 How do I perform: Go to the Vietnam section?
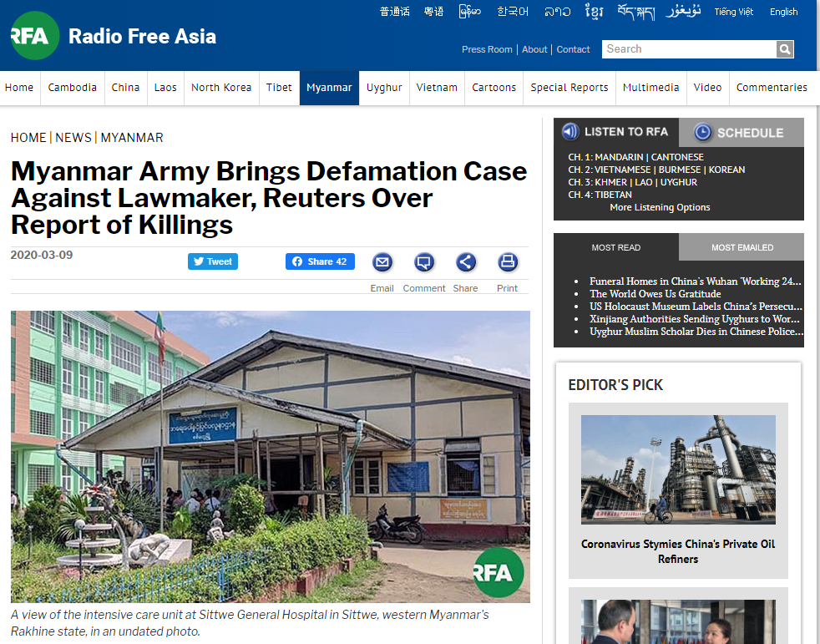point(437,88)
